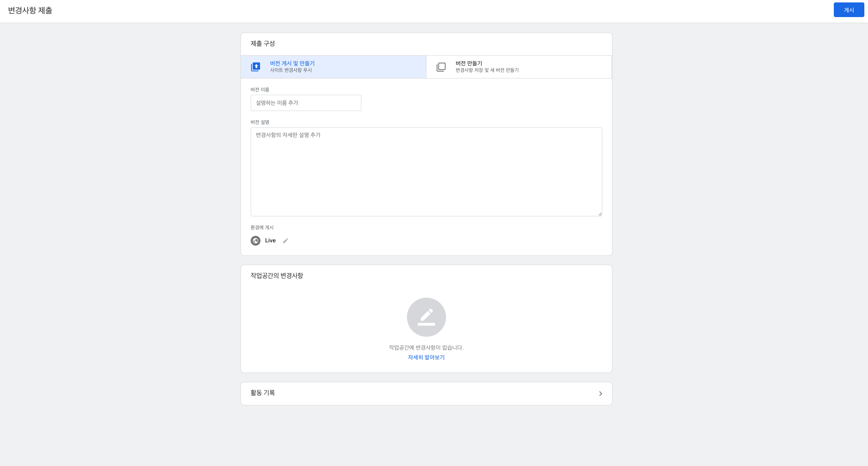868x466 pixels.
Task: Click the 제출 구성 section heading
Action: (x=262, y=44)
